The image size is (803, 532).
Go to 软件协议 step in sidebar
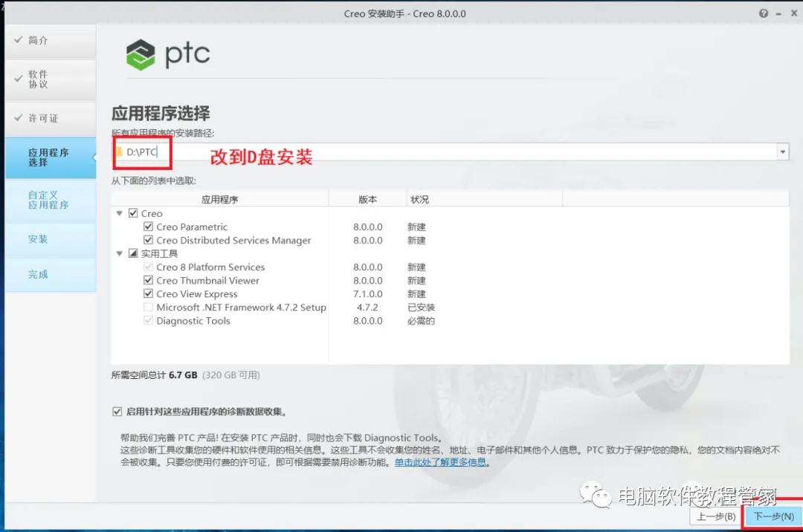click(x=51, y=80)
